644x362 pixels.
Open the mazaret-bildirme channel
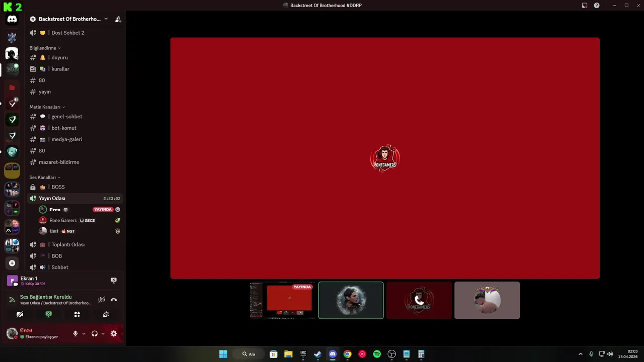pyautogui.click(x=74, y=162)
